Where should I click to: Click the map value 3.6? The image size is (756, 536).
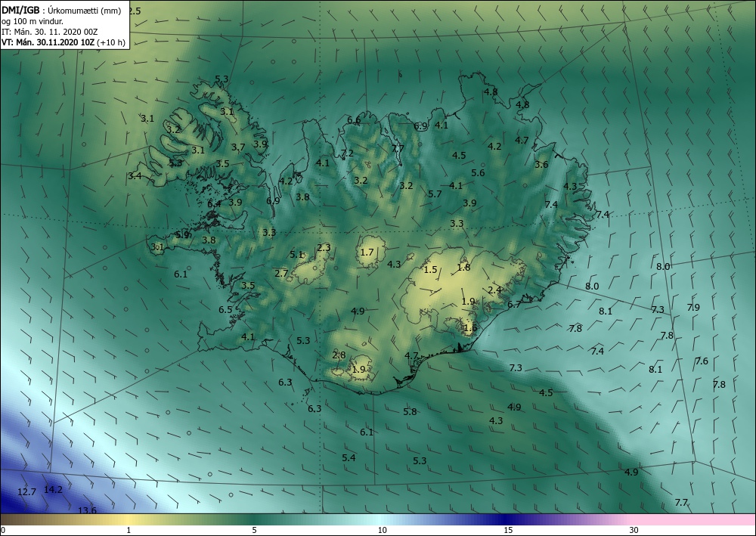coord(541,164)
